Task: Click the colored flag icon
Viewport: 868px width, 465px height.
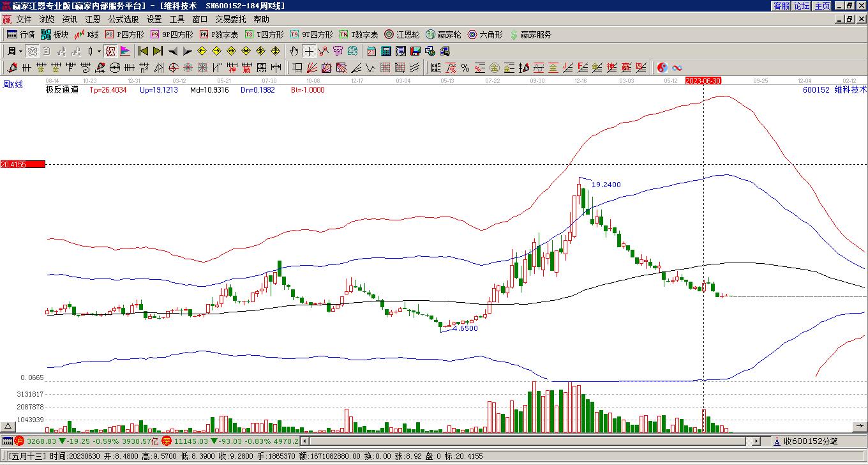Action: (125, 51)
